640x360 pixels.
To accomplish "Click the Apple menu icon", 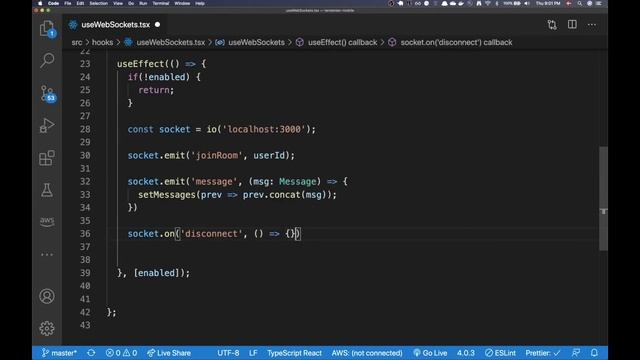I will (40, 3).
